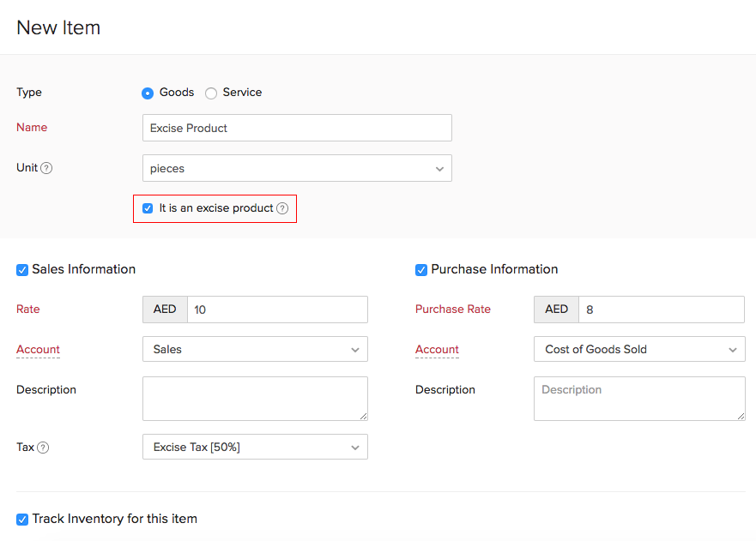Select the Goods radio button

tap(148, 93)
